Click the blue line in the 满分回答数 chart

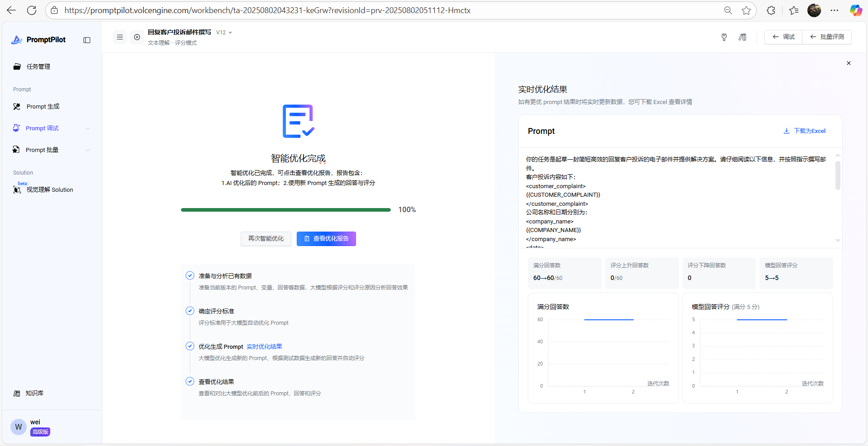tap(609, 320)
